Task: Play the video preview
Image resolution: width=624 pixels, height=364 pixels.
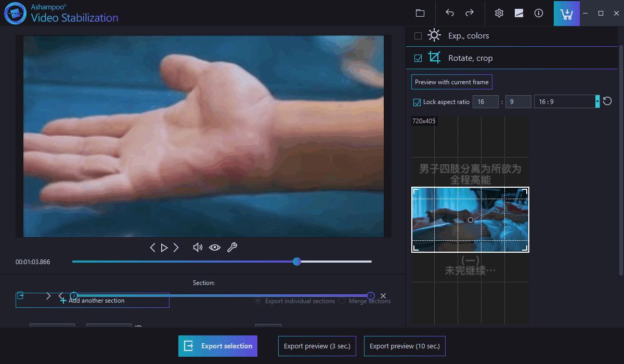Action: [x=164, y=248]
